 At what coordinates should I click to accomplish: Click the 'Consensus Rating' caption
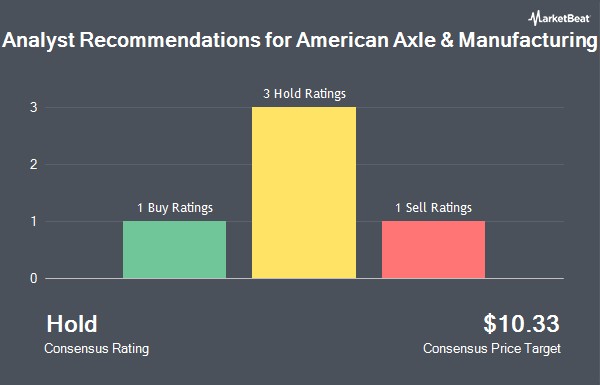click(x=96, y=349)
